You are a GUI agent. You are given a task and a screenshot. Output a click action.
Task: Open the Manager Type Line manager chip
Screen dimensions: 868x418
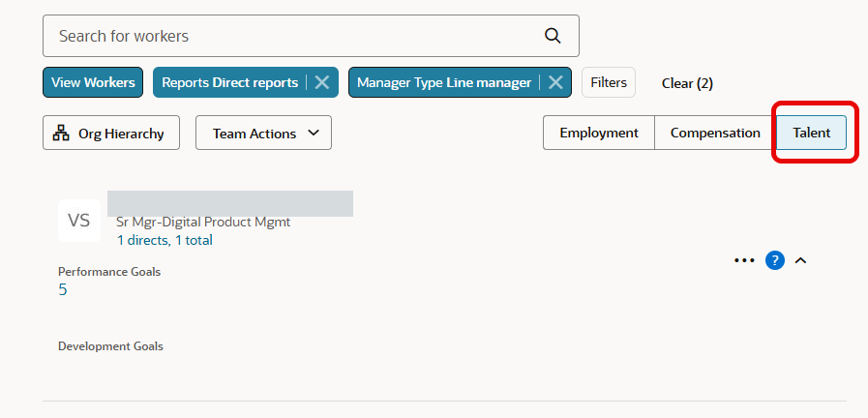click(444, 82)
